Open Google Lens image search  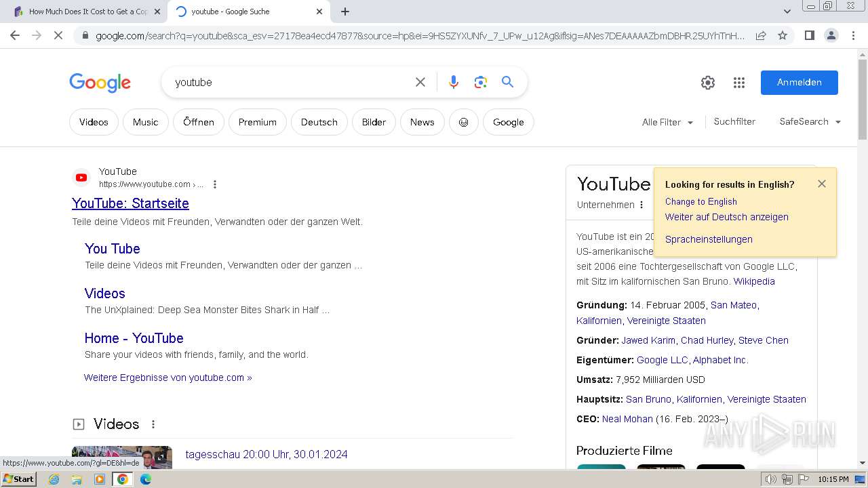[481, 82]
